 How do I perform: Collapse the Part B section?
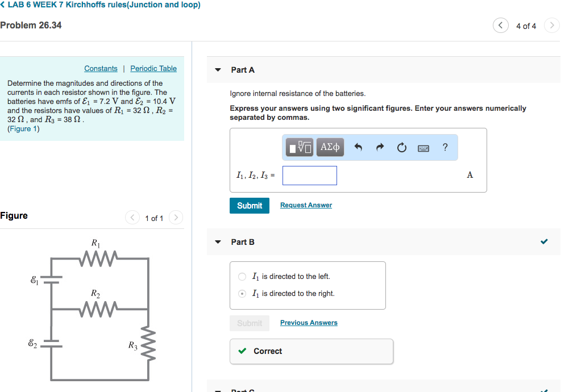218,242
